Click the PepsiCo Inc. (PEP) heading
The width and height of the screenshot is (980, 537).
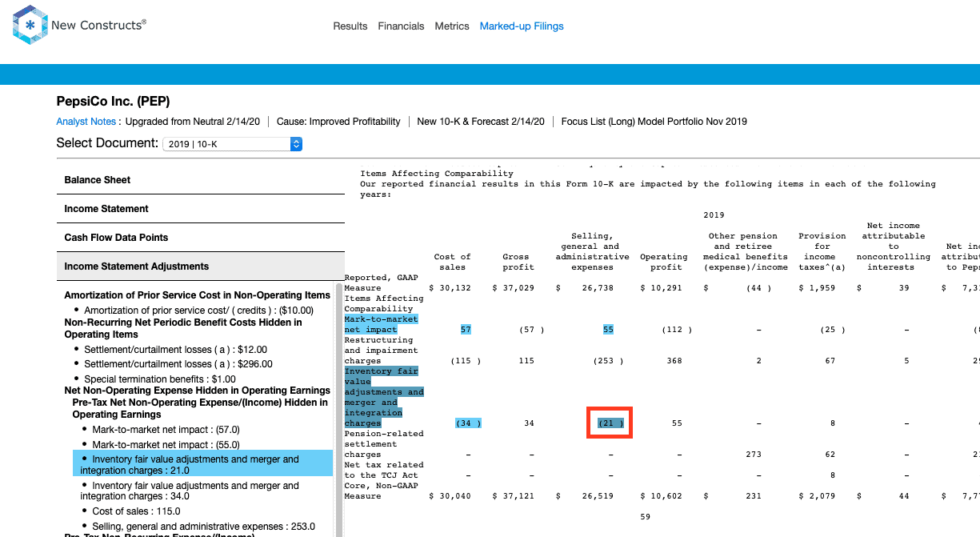[113, 102]
